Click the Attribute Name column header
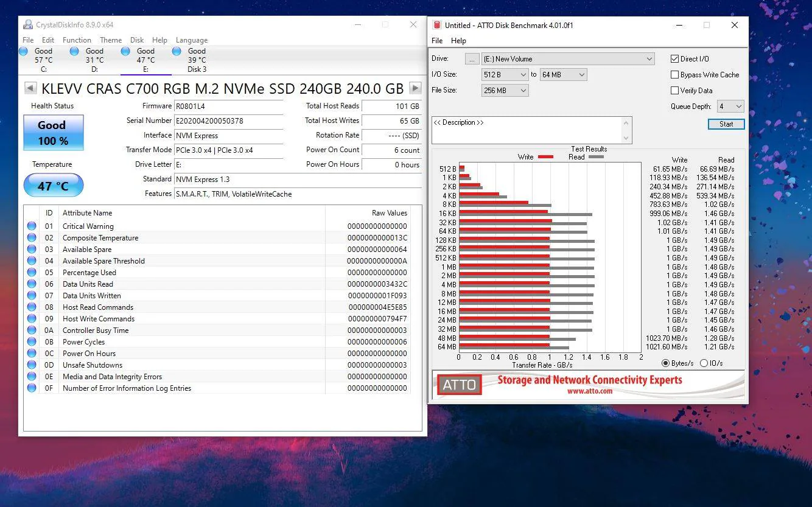 click(192, 213)
